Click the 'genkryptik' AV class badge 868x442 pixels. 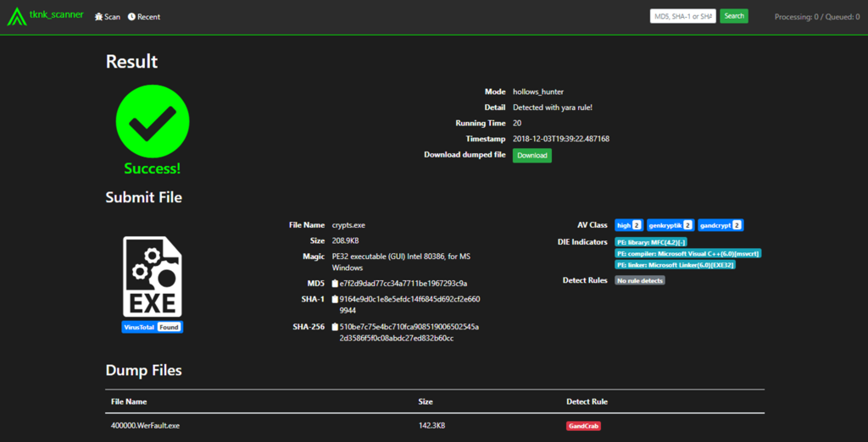(x=670, y=225)
